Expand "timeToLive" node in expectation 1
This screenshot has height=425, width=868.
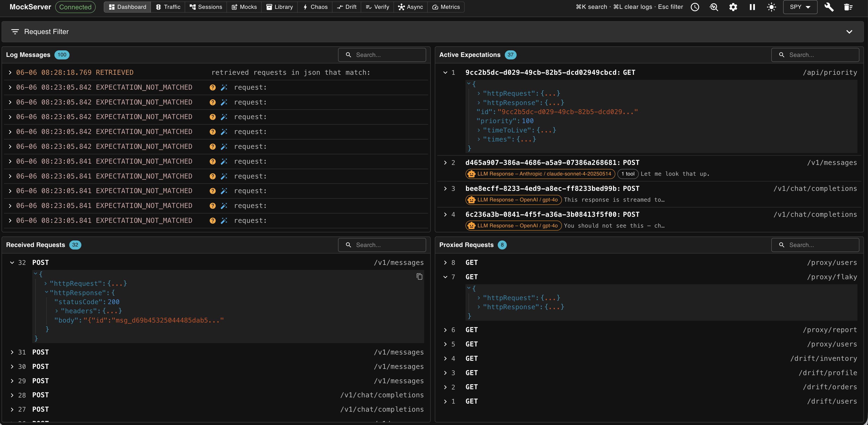(x=479, y=130)
